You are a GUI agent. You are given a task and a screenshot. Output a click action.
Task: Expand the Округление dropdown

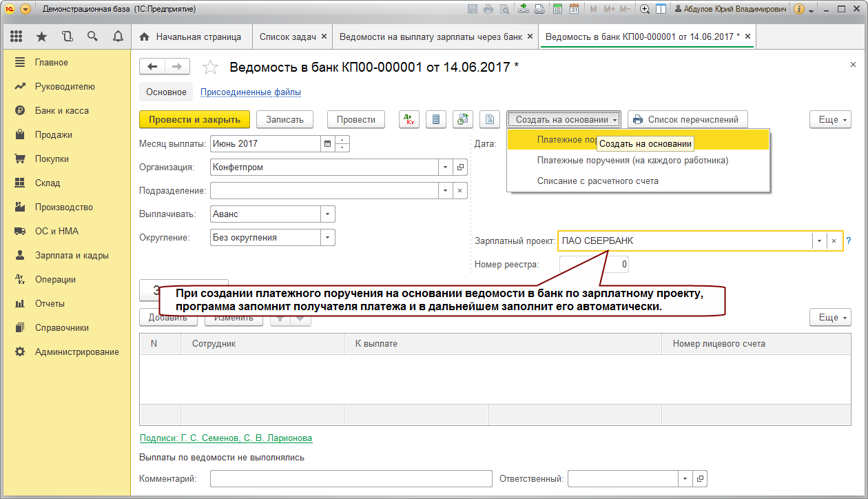[328, 237]
